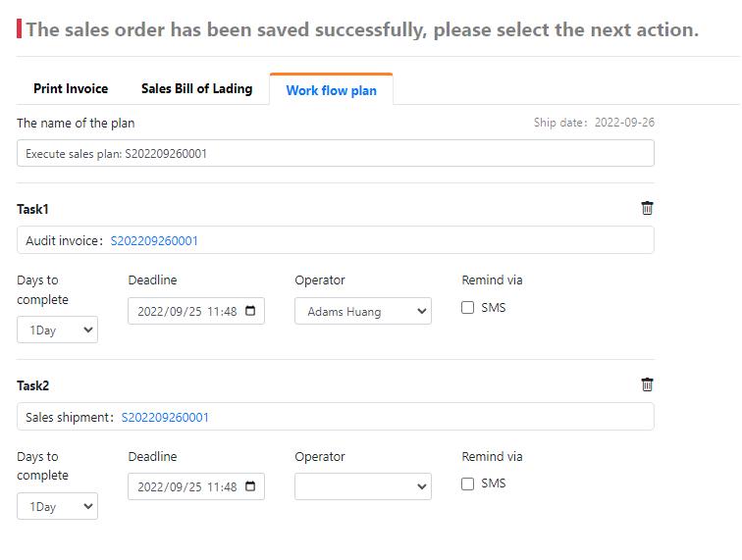Viewport: 742px width, 560px height.
Task: Open invoice link S202209260001 in Task1
Action: tap(154, 240)
